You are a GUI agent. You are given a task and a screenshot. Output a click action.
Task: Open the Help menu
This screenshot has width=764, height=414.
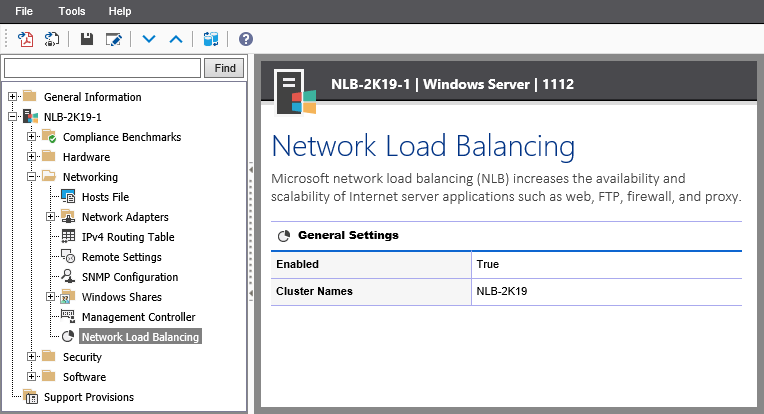pos(120,11)
